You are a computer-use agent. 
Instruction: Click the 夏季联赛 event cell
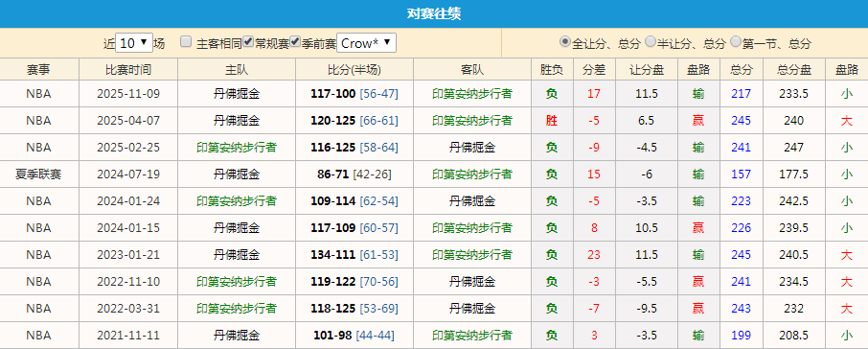click(38, 174)
